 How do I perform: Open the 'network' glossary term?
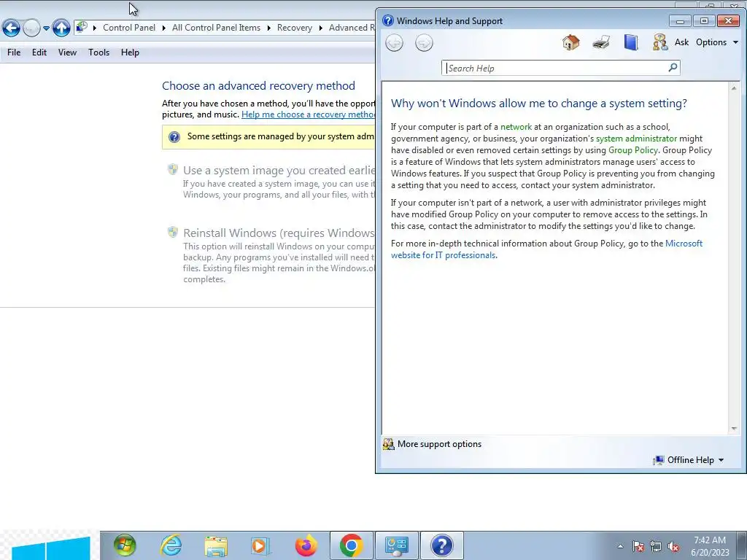tap(516, 127)
